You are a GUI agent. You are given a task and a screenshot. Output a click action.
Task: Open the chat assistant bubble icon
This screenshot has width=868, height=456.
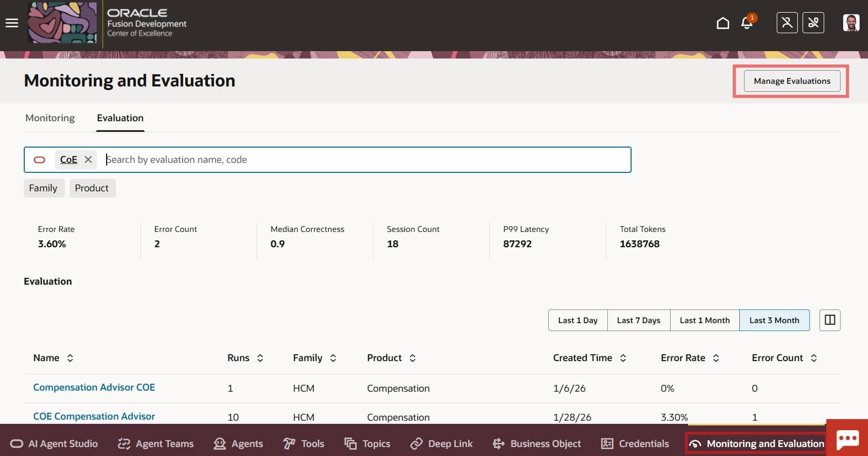(847, 439)
